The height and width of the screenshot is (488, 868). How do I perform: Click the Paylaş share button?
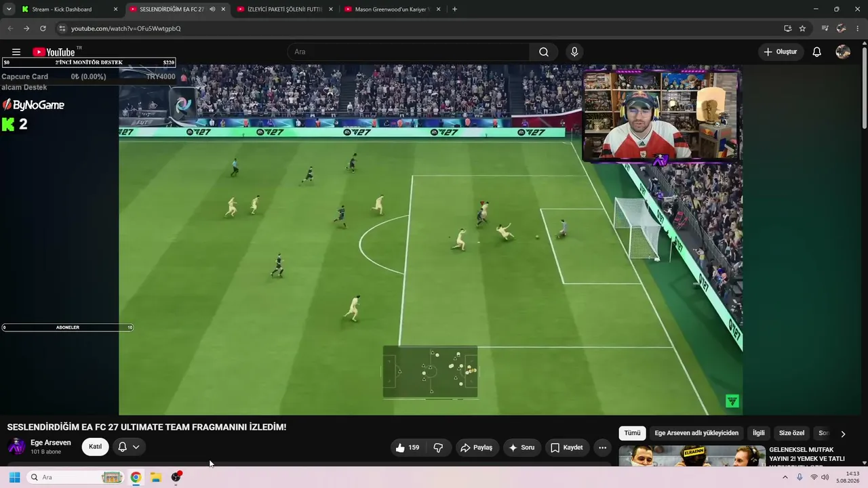476,447
